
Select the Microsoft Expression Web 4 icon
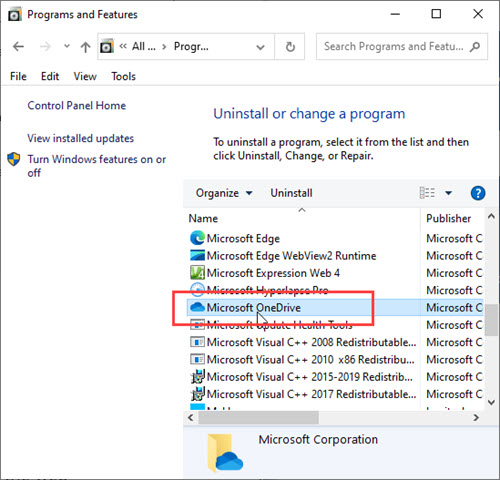(197, 273)
